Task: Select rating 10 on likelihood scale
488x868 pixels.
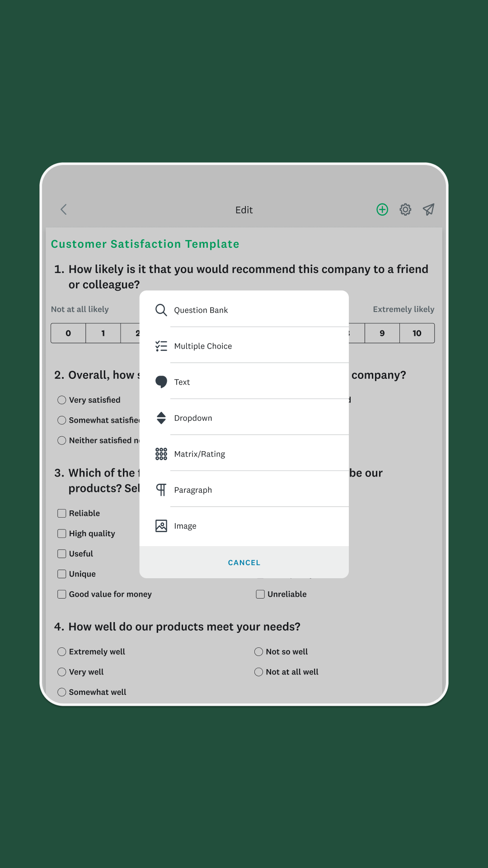Action: (x=417, y=333)
